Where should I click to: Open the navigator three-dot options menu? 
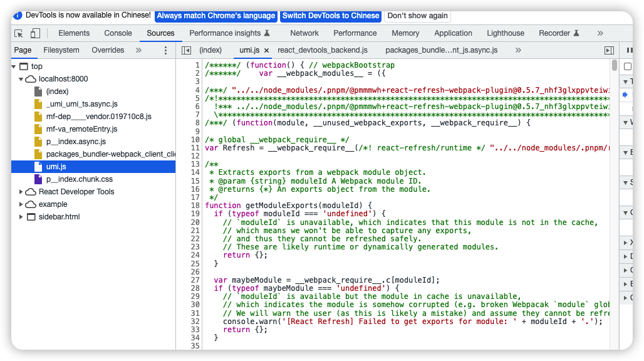[165, 50]
